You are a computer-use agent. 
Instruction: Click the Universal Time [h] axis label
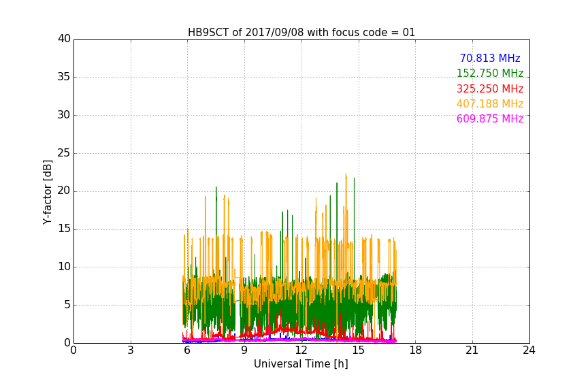[301, 364]
